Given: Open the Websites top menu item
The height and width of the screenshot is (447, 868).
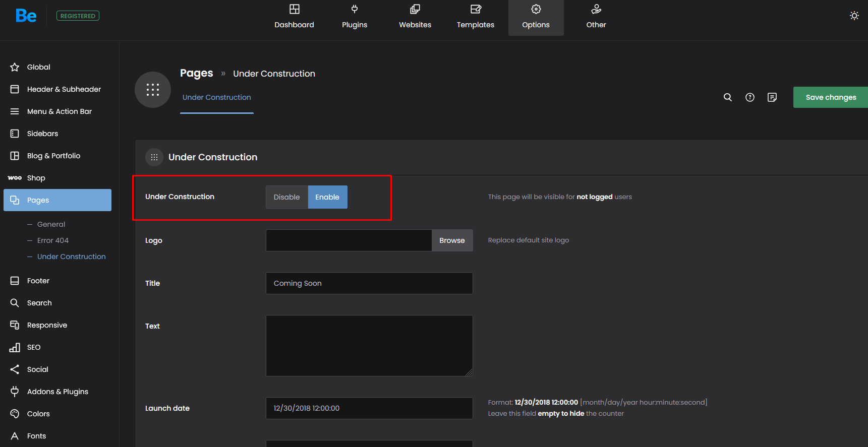Looking at the screenshot, I should 415,18.
